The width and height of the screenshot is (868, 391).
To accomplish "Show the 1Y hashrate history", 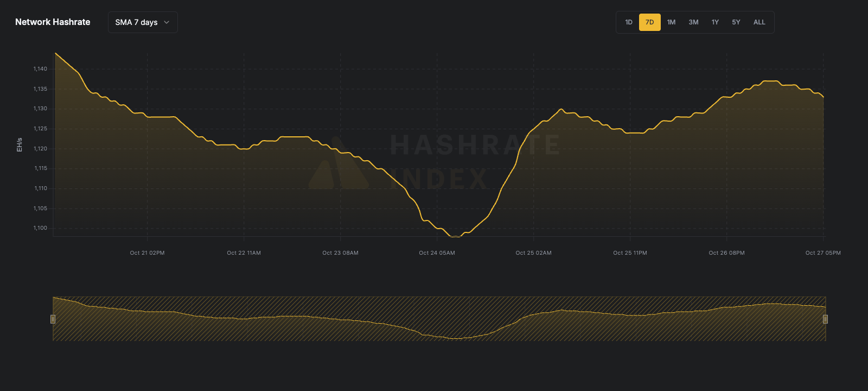I will coord(715,22).
